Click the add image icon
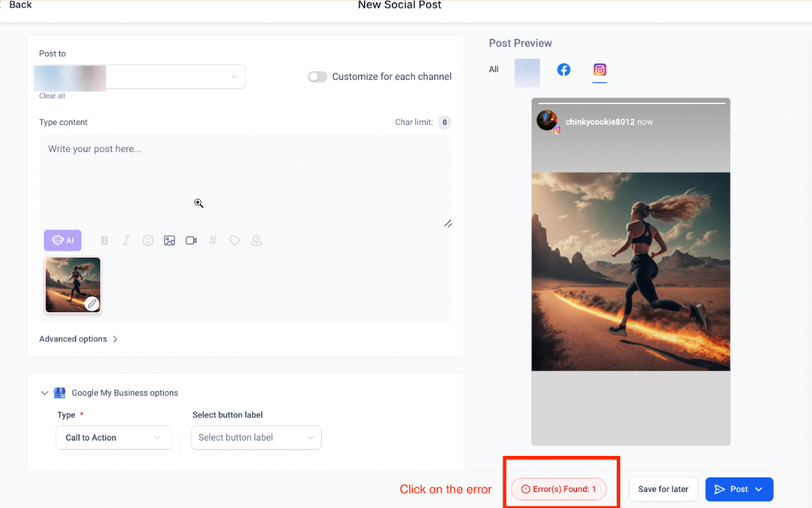Image resolution: width=812 pixels, height=508 pixels. click(x=169, y=241)
